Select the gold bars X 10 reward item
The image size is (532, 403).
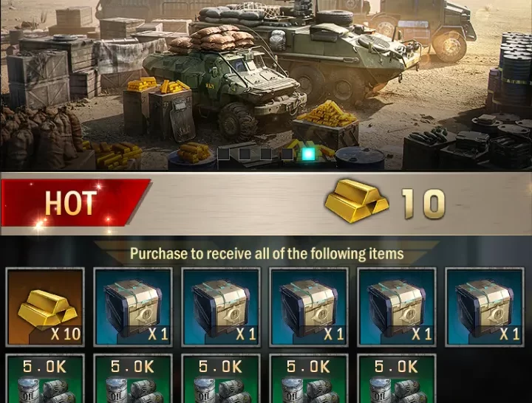[x=45, y=308]
